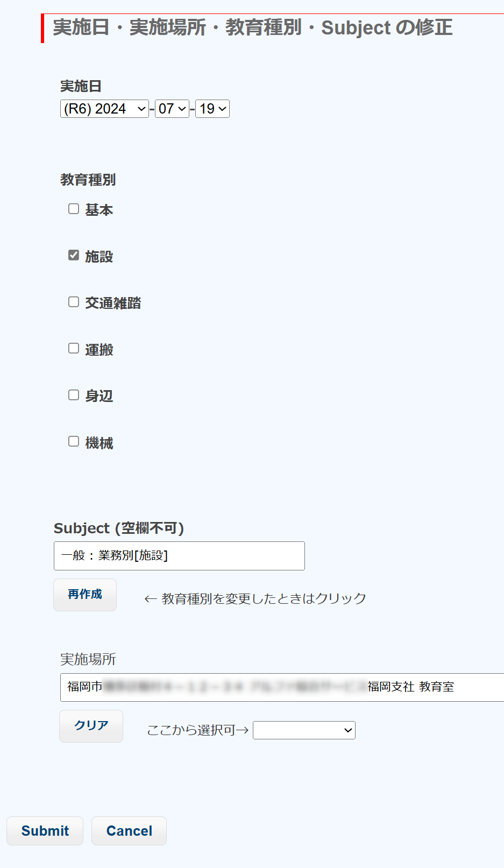Open the day dropdown showing 19
The height and width of the screenshot is (868, 504).
click(212, 109)
